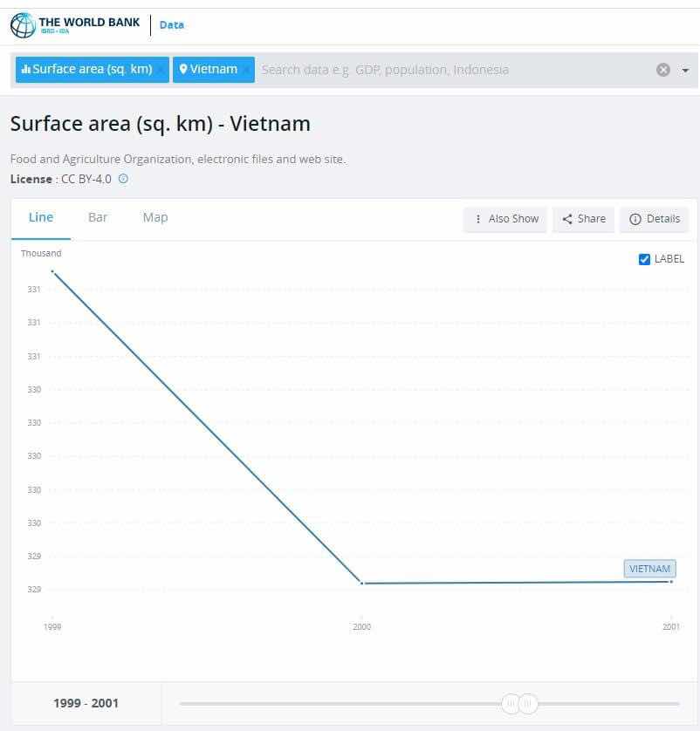Clear search with the circled X icon
The image size is (700, 731).
point(662,70)
